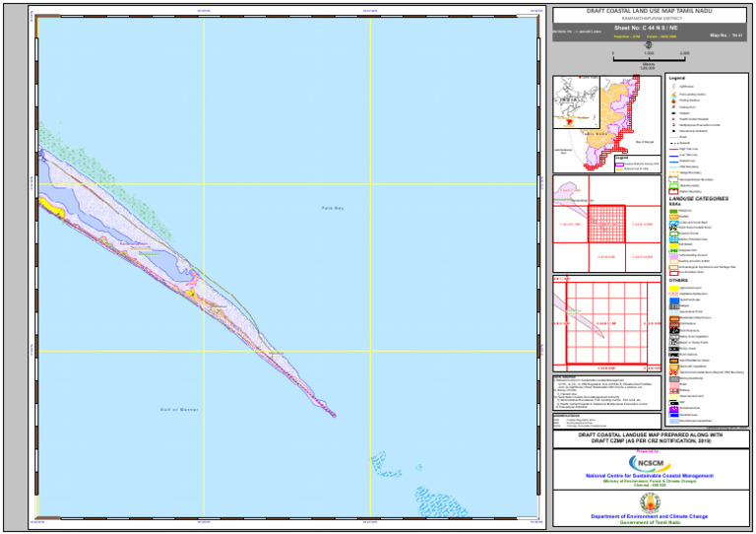The height and width of the screenshot is (534, 756).
Task: Click the green Taluk Boundary legend box
Action: coord(673,185)
